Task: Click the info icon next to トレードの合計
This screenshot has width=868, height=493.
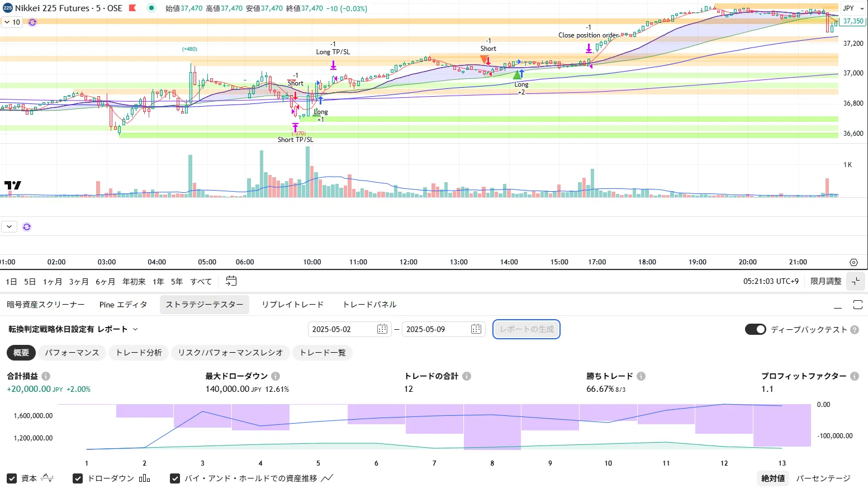Action: point(467,376)
